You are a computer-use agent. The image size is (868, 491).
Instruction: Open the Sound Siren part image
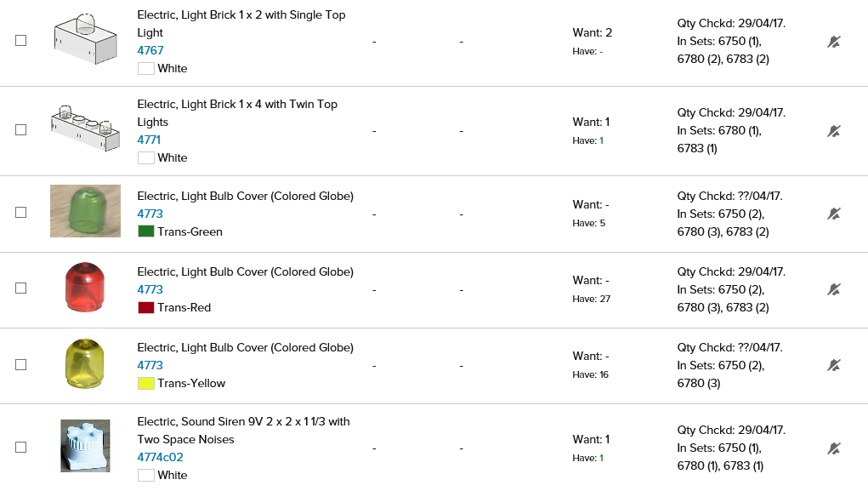pos(85,445)
